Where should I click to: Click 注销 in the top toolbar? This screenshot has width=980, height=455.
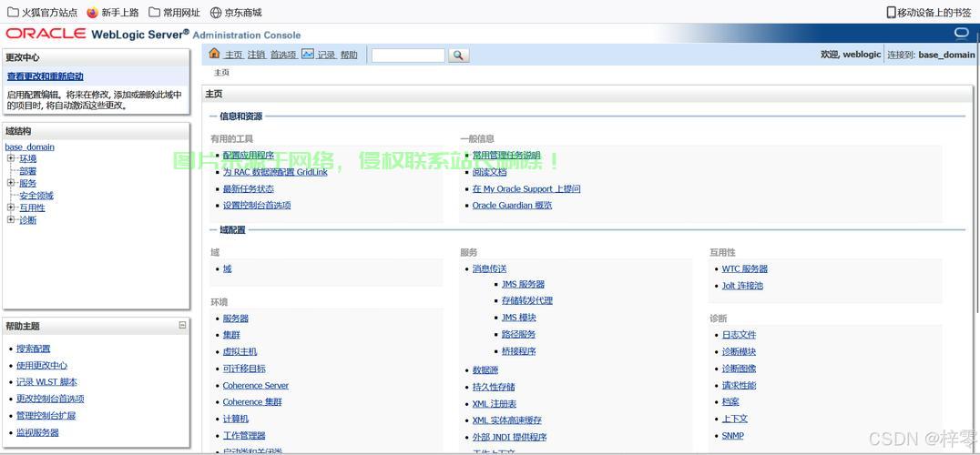[x=256, y=55]
